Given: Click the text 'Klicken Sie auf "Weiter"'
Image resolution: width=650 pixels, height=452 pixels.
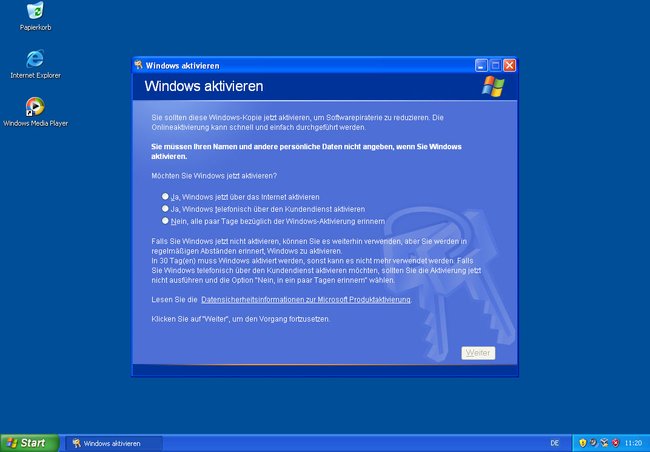Looking at the screenshot, I should (x=189, y=319).
